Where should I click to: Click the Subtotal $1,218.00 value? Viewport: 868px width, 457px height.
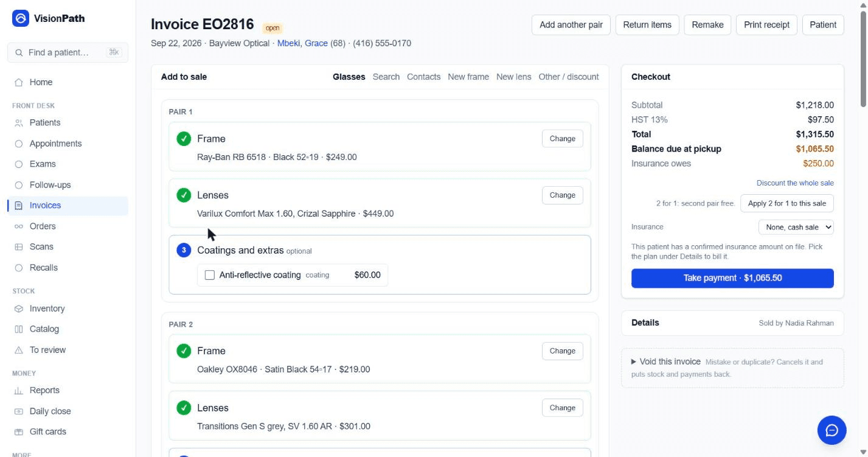[x=814, y=105]
